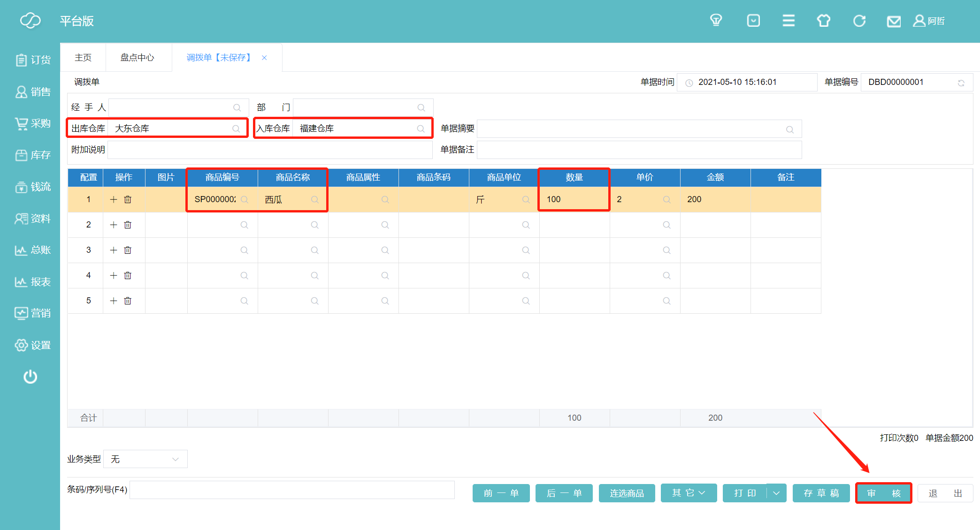Open the mail envelope icon
Viewport: 980px width, 530px height.
pos(893,22)
